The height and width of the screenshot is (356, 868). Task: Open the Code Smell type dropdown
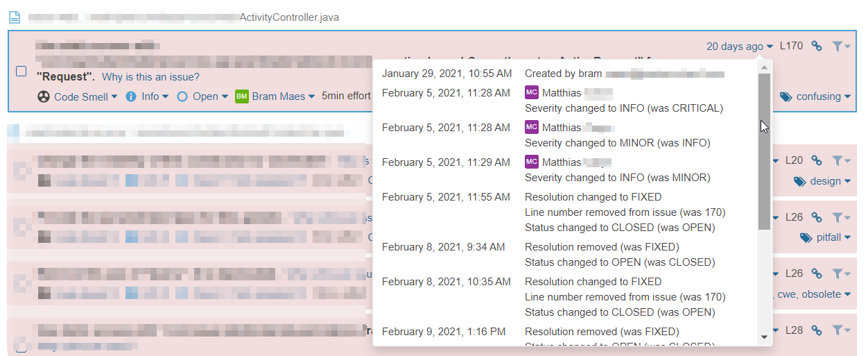[85, 96]
